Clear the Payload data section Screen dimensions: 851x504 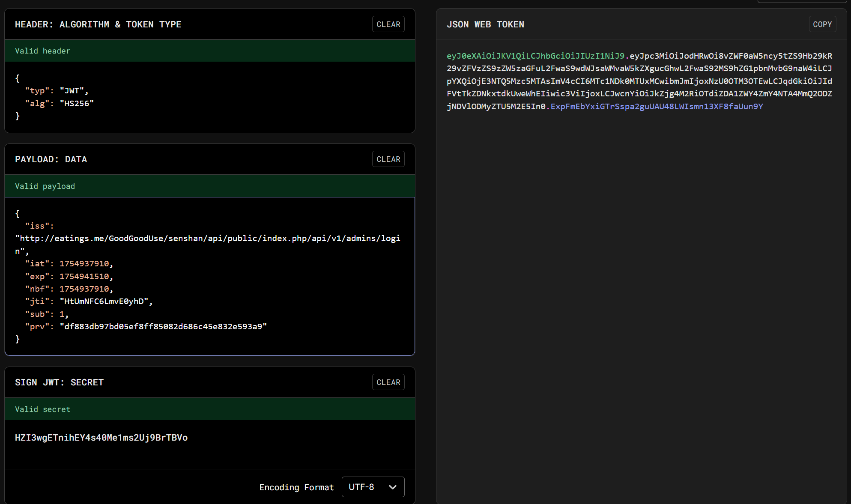[388, 159]
